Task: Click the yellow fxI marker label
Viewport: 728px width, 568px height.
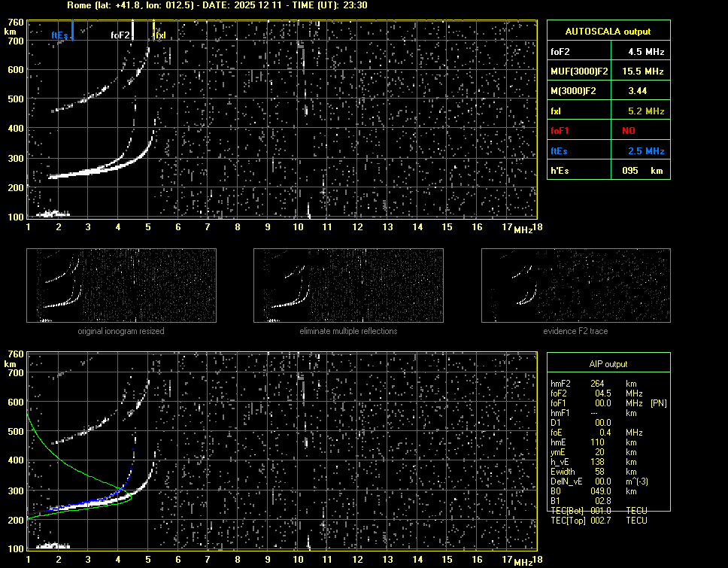Action: [160, 35]
